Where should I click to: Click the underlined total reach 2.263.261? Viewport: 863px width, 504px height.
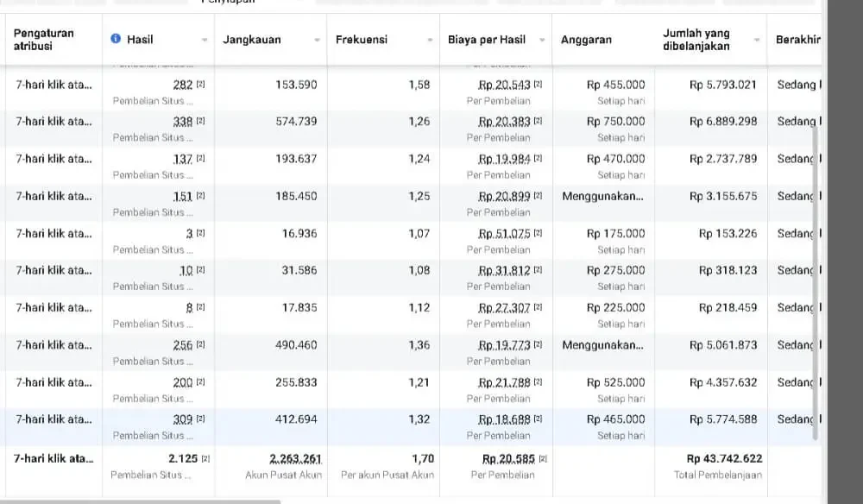295,459
